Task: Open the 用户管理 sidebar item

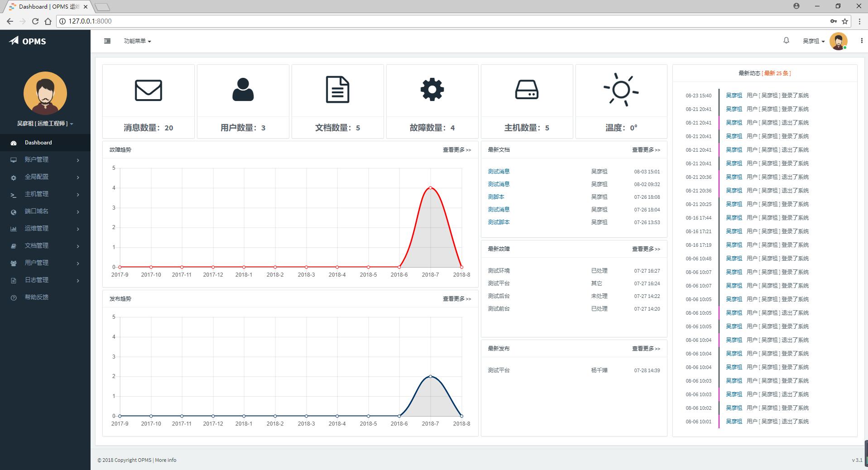Action: [x=45, y=263]
